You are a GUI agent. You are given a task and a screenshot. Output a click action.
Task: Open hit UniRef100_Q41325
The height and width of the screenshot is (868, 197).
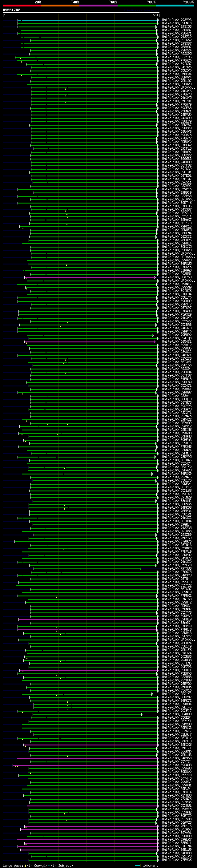point(177,67)
